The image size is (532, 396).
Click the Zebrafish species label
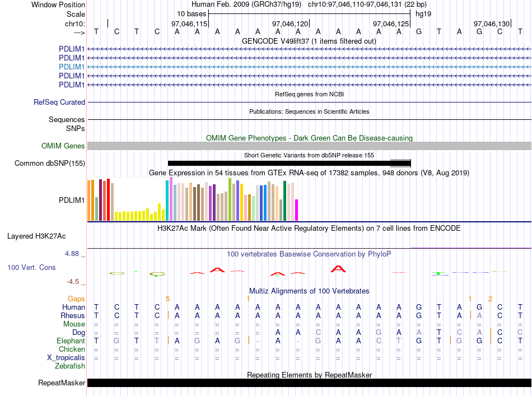point(70,366)
